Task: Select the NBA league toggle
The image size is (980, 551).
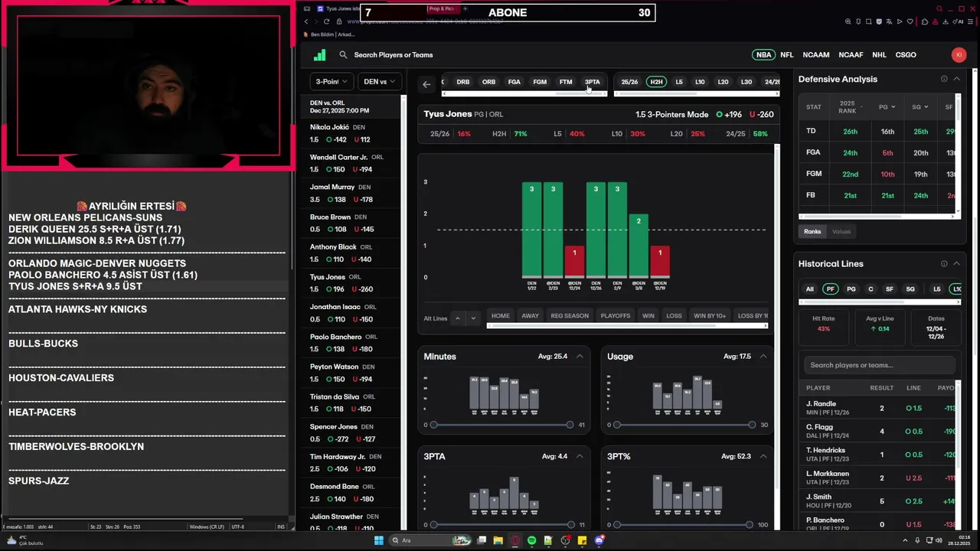Action: tap(763, 55)
